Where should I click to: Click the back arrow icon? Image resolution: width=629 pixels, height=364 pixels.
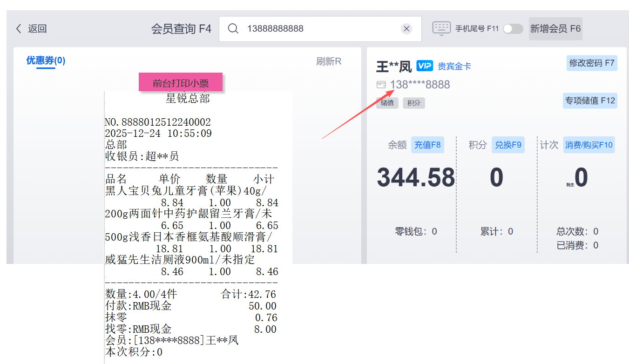click(x=19, y=29)
